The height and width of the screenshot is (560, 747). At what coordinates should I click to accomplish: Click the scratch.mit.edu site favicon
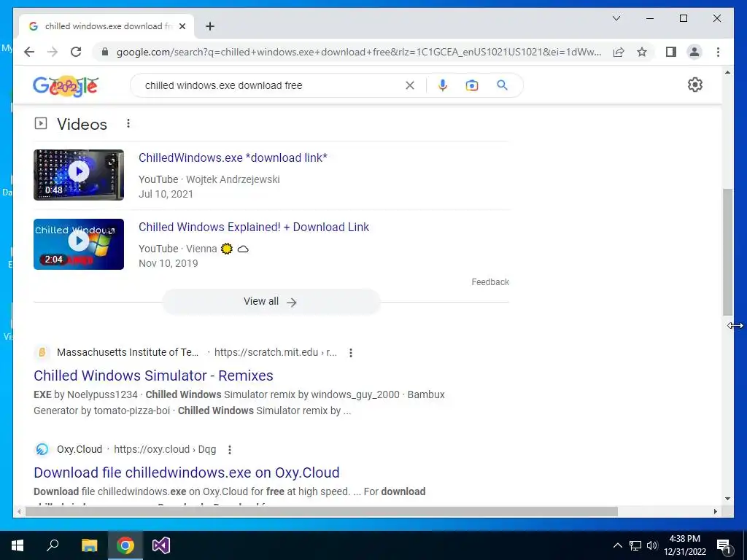[x=42, y=352]
